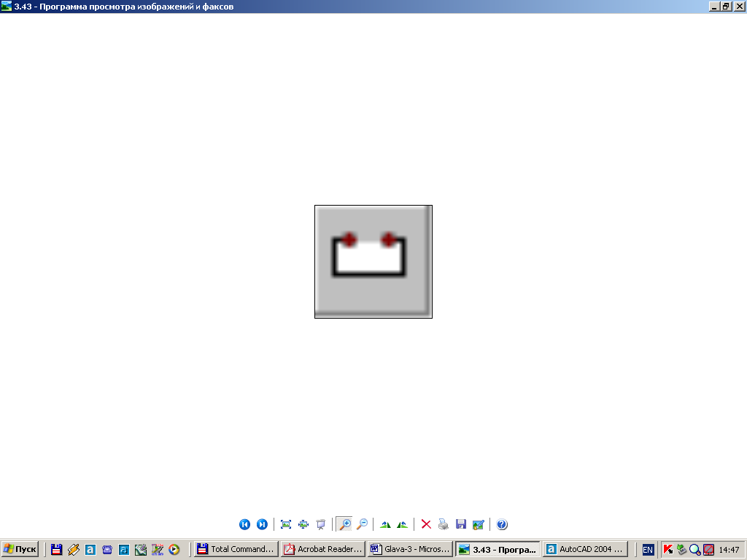Rotate the image clockwise
Viewport: 747px width, 560px height.
point(385,525)
